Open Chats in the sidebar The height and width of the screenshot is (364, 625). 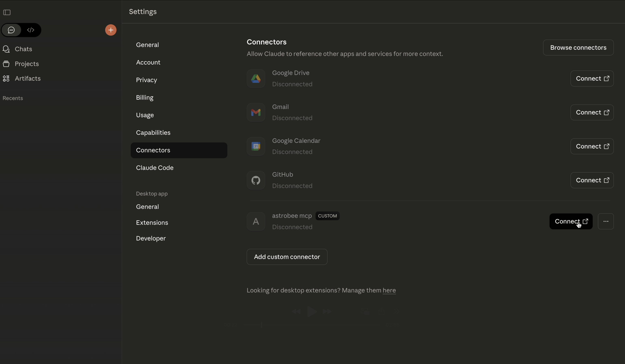point(23,49)
